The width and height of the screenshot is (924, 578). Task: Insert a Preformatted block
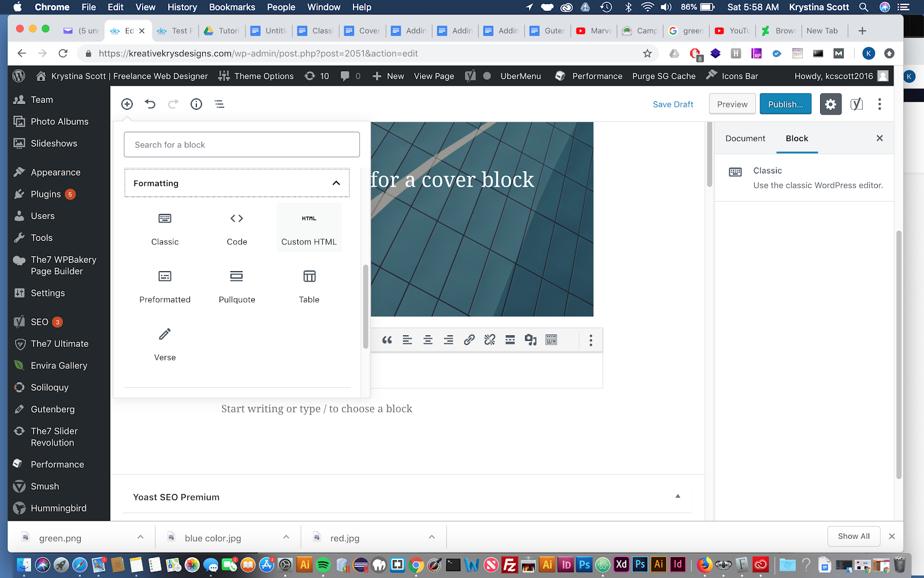point(165,285)
